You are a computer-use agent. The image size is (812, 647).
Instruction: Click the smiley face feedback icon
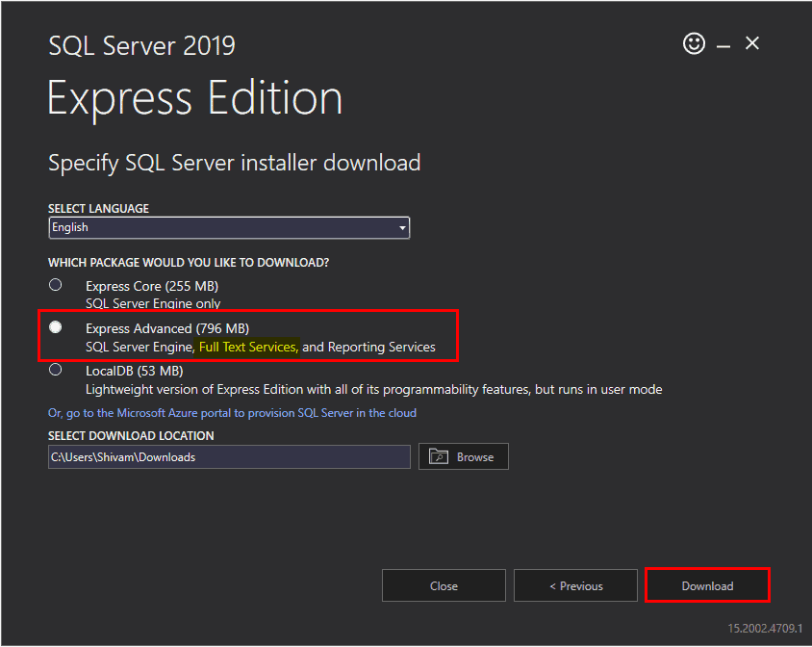[694, 43]
